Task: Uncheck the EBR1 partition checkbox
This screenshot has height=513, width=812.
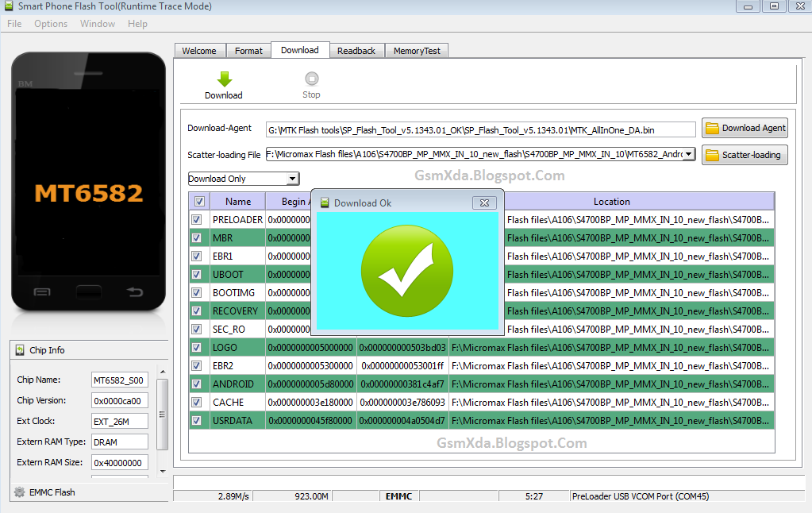Action: click(x=197, y=256)
